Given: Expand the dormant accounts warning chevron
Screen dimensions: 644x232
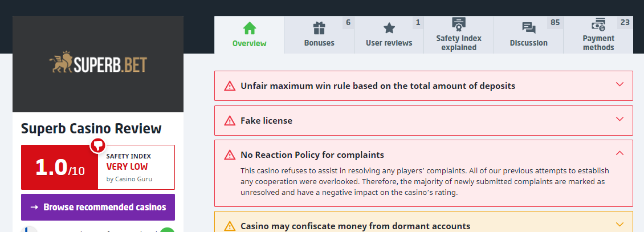Looking at the screenshot, I should click(620, 225).
